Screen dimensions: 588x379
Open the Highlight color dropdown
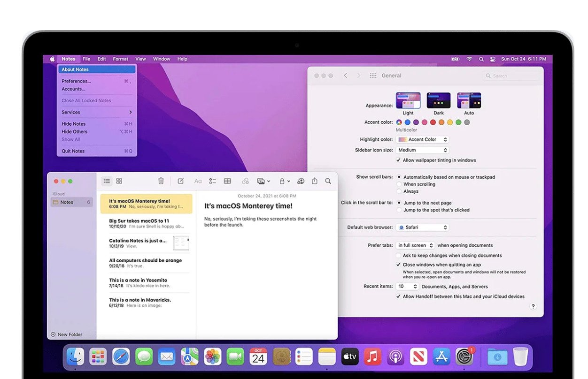(422, 139)
